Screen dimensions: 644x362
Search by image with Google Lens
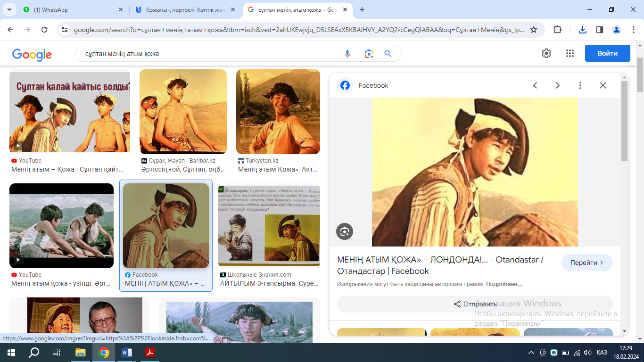click(369, 54)
